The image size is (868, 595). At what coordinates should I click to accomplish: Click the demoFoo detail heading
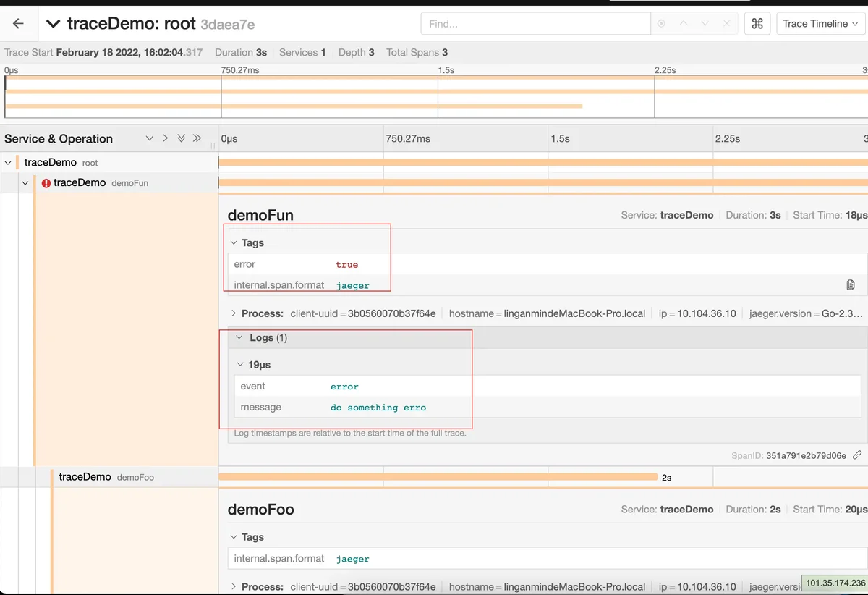pyautogui.click(x=261, y=510)
